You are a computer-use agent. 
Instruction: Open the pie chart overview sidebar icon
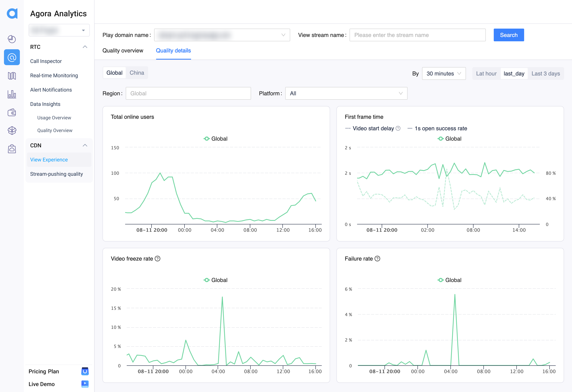point(12,39)
